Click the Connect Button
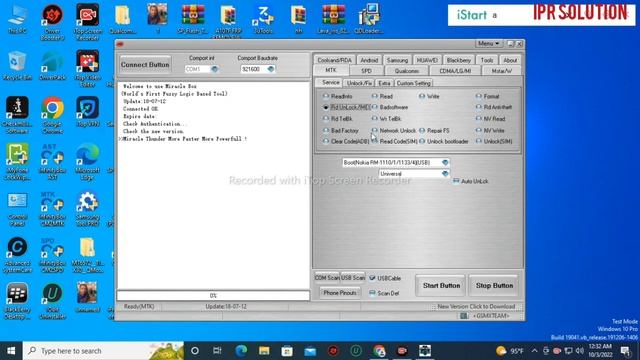The width and height of the screenshot is (640, 360). [145, 64]
